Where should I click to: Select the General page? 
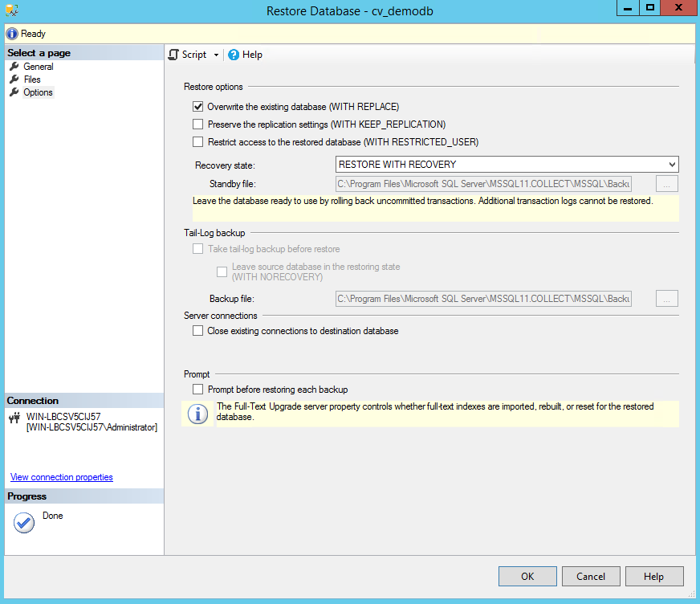39,67
